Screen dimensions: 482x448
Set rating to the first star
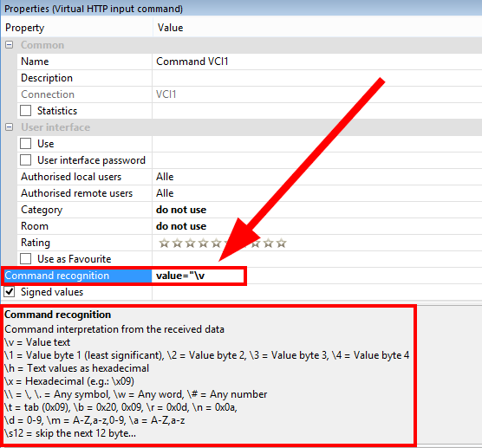click(164, 243)
